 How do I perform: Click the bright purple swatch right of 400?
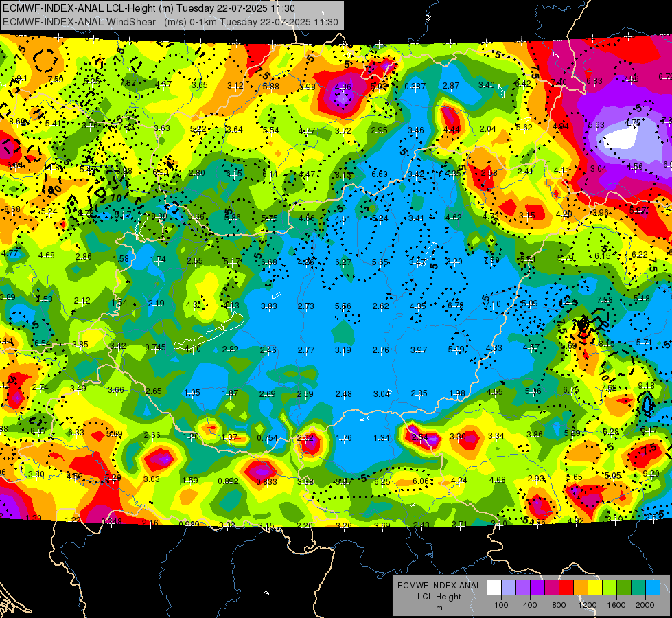click(x=537, y=588)
